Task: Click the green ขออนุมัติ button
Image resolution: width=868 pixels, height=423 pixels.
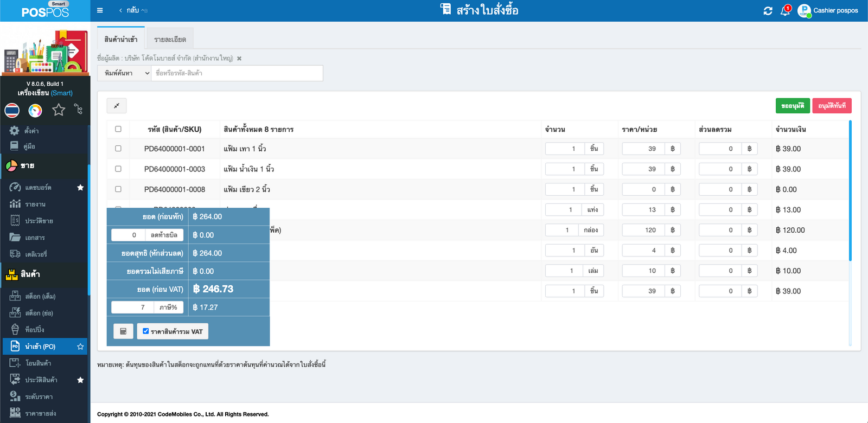Action: pos(793,106)
